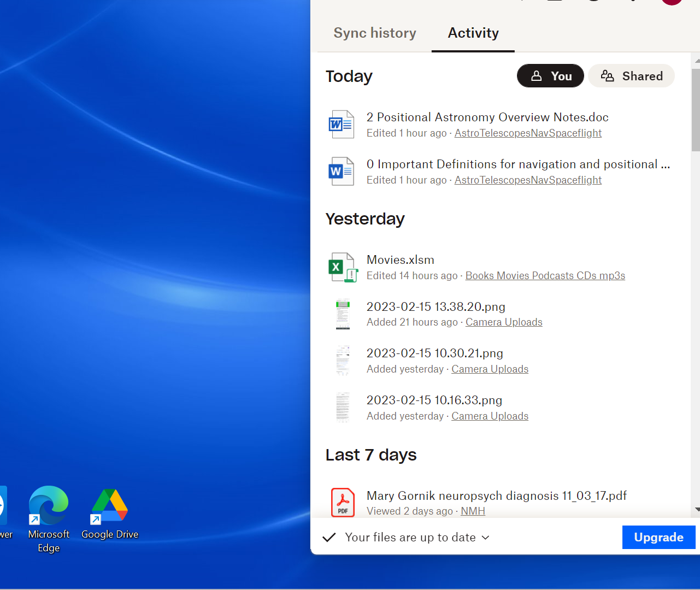The height and width of the screenshot is (590, 700).
Task: Click PDF icon for Mary Gornik diagnosis
Action: (x=343, y=503)
